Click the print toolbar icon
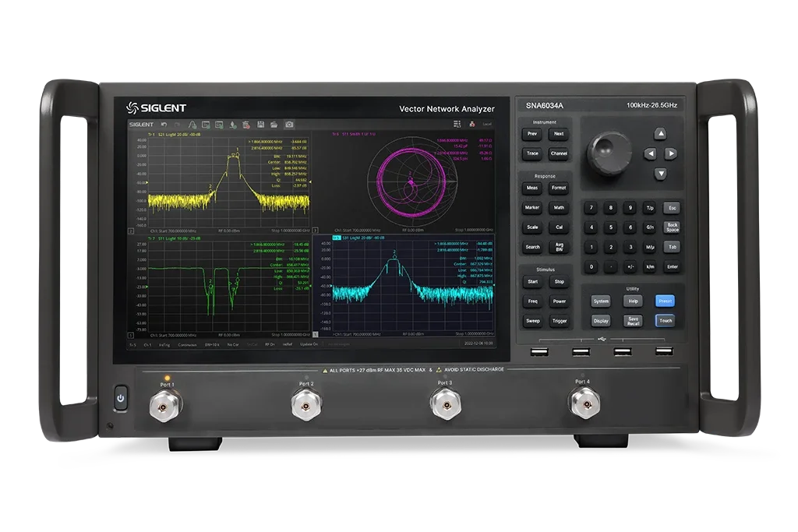798x532 pixels. pos(245,125)
